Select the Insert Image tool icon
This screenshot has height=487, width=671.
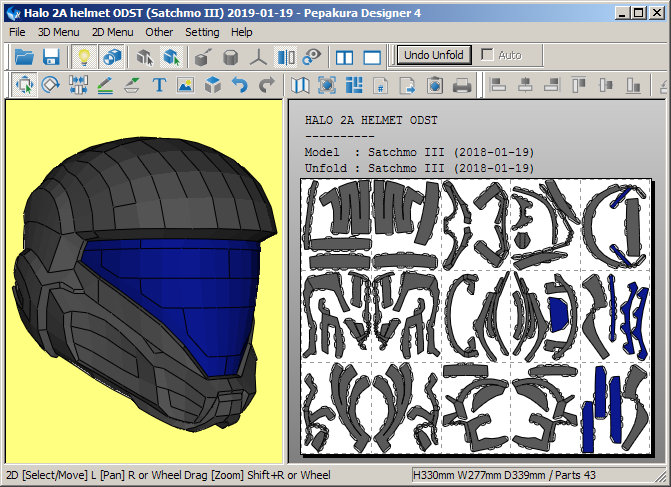[x=185, y=86]
